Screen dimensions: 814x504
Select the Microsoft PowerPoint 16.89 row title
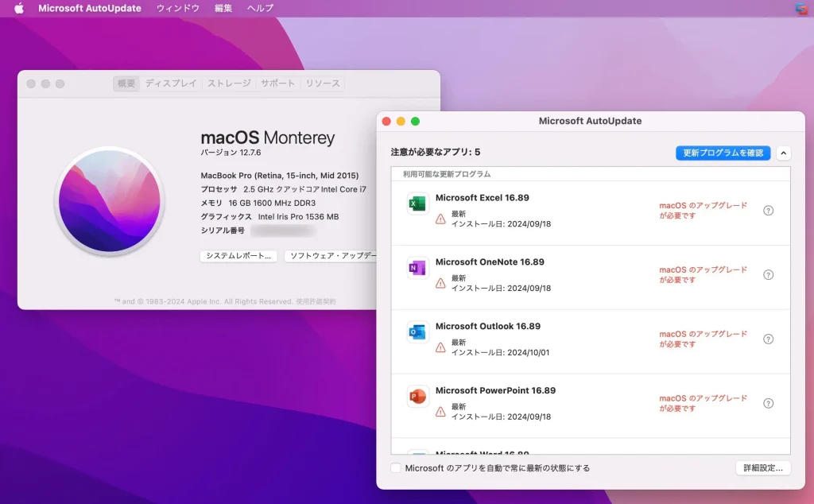point(496,391)
